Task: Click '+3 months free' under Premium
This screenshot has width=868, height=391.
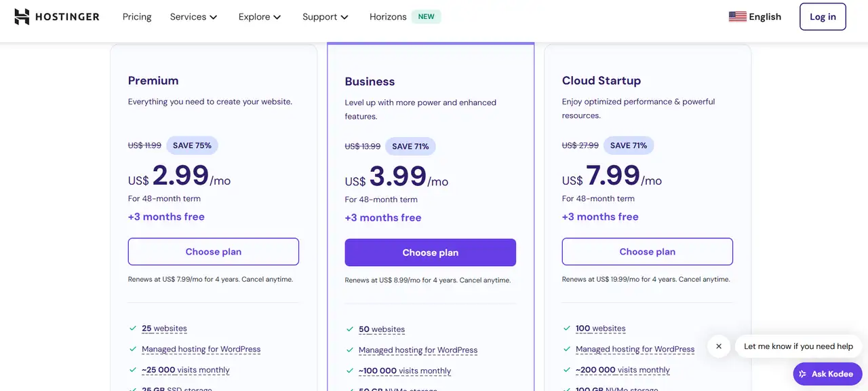Action: [166, 217]
